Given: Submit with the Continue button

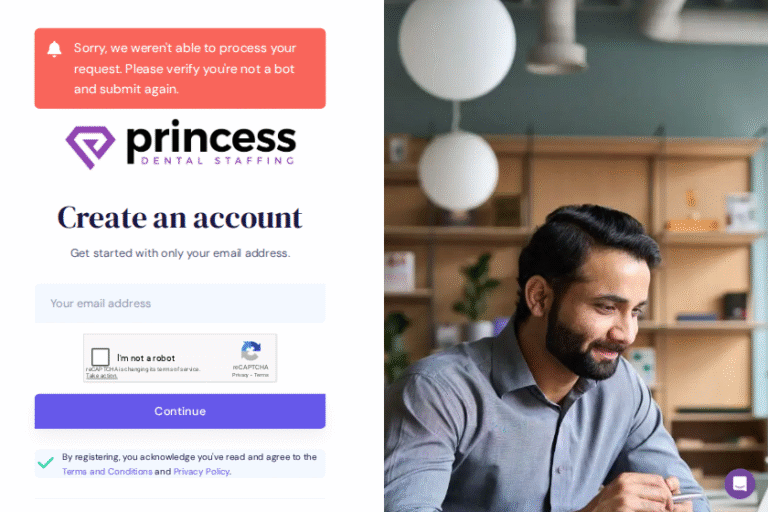Looking at the screenshot, I should click(180, 411).
